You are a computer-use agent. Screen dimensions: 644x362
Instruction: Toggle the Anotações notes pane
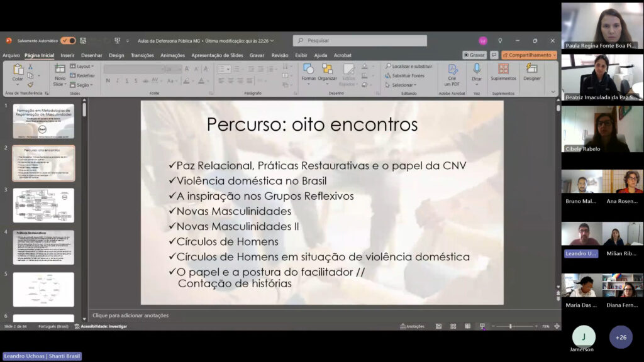[413, 326]
